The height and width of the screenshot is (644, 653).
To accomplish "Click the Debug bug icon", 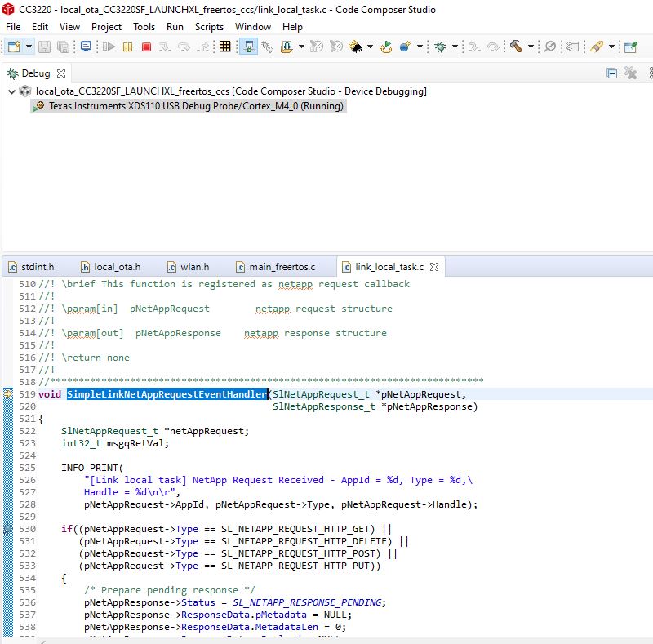I will pos(440,47).
